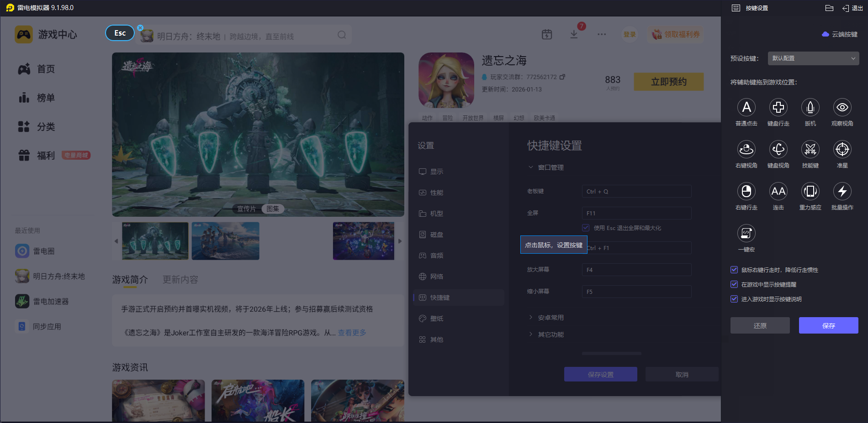The height and width of the screenshot is (423, 868).
Task: Open 壁纸 settings category
Action: click(431, 319)
